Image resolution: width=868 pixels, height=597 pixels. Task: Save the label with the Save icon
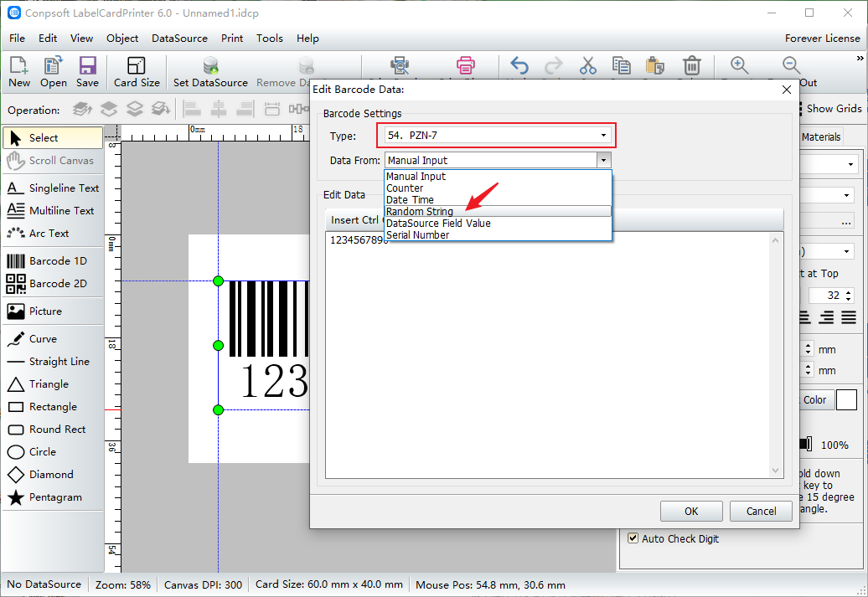(x=87, y=71)
